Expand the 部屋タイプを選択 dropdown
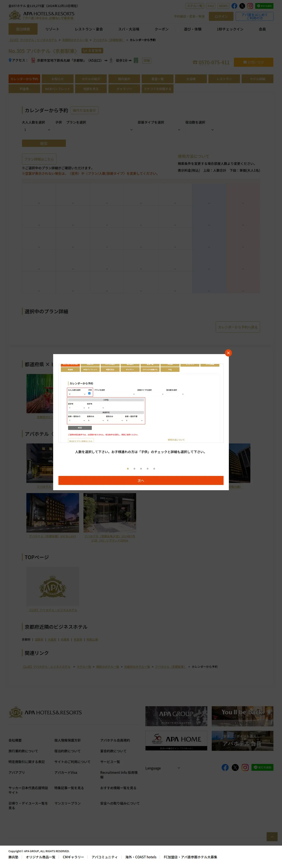This screenshot has height=868, width=282. [x=159, y=130]
